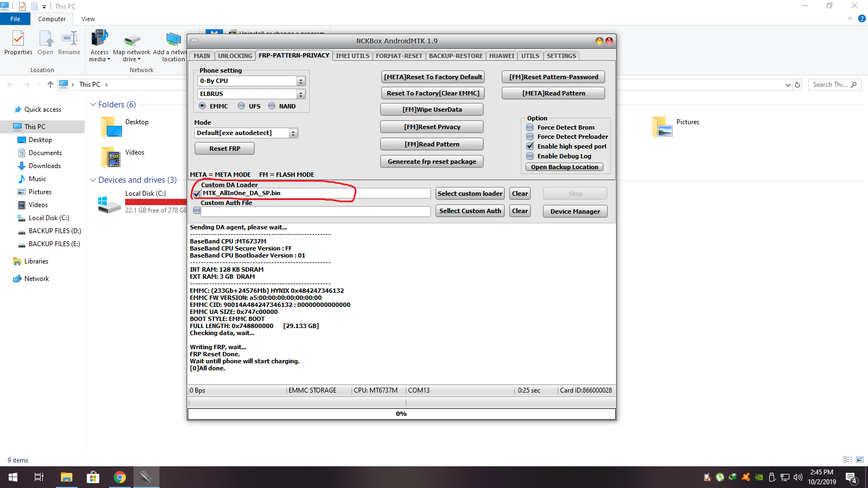Viewport: 868px width, 488px height.
Task: Select the Videos folder icon in main pane
Action: pyautogui.click(x=111, y=158)
